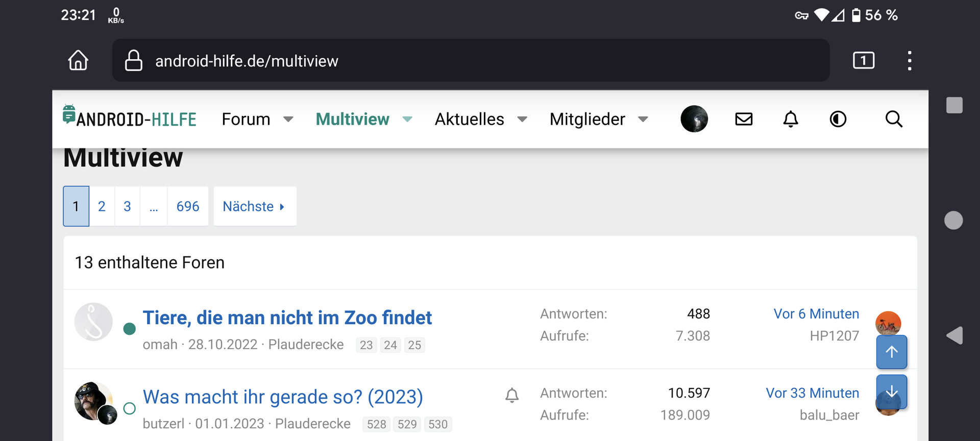Go to page 696 of Multiview
This screenshot has width=980, height=441.
pyautogui.click(x=187, y=206)
